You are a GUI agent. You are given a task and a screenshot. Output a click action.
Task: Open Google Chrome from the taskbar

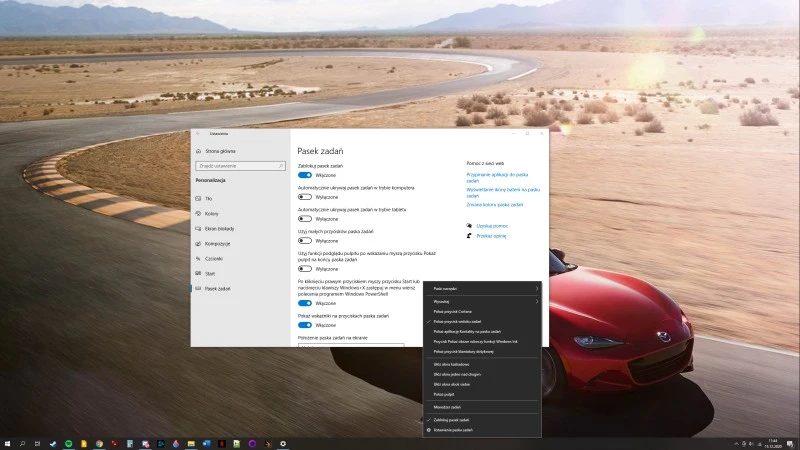point(99,444)
